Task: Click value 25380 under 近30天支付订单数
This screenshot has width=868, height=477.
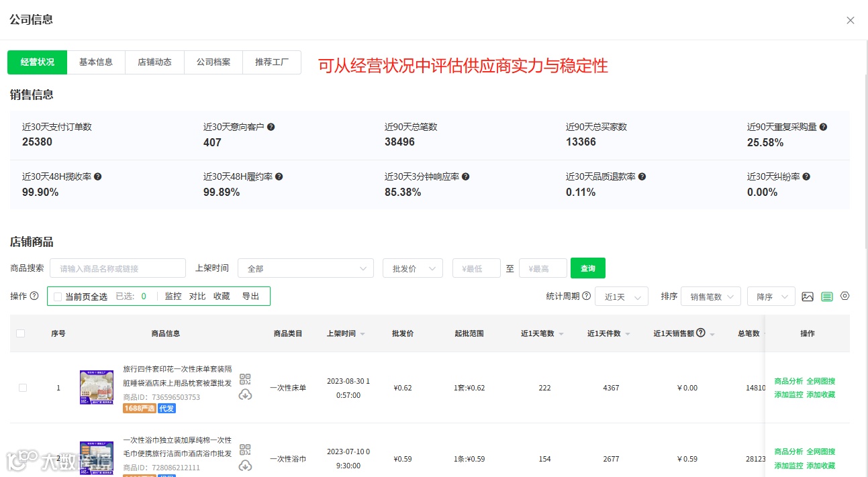Action: tap(37, 142)
